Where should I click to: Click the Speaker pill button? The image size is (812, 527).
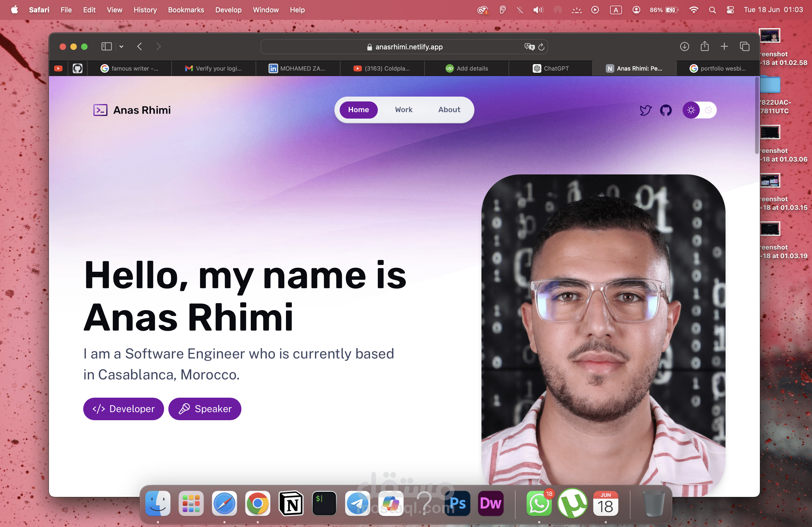coord(205,409)
